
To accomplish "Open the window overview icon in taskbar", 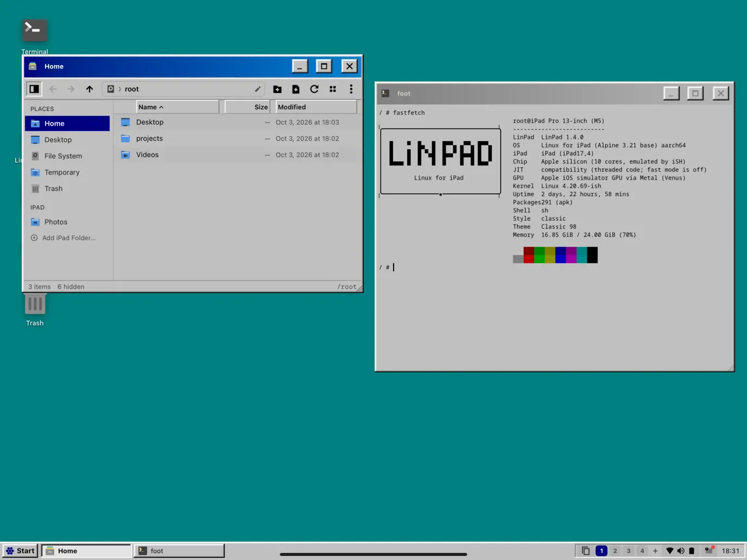I will point(586,551).
